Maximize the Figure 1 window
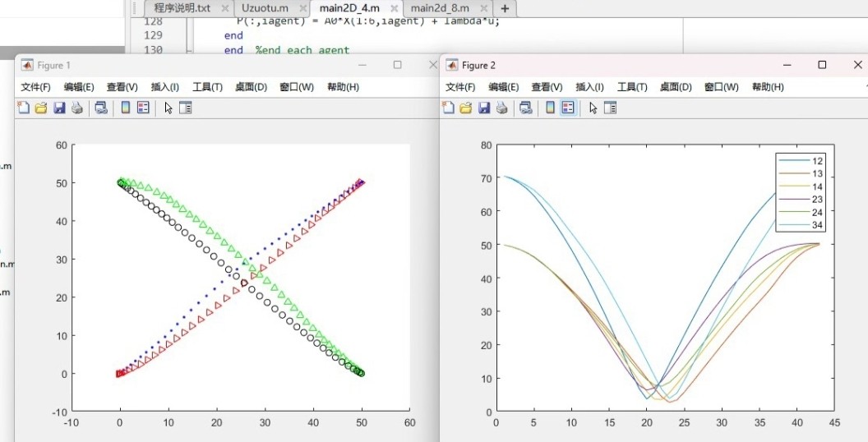The image size is (868, 442). (x=398, y=65)
